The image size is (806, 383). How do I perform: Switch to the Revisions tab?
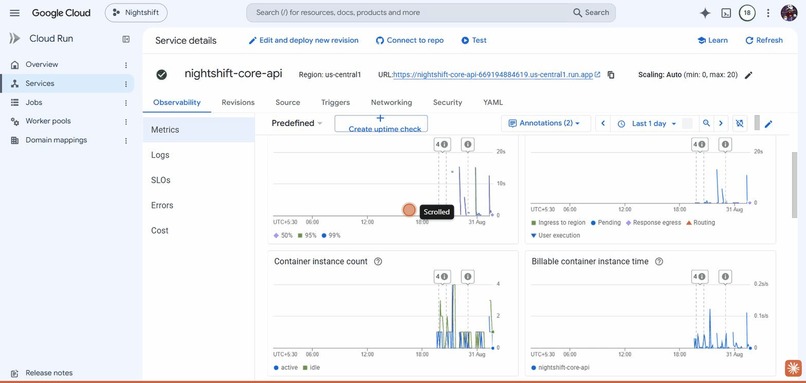click(238, 102)
